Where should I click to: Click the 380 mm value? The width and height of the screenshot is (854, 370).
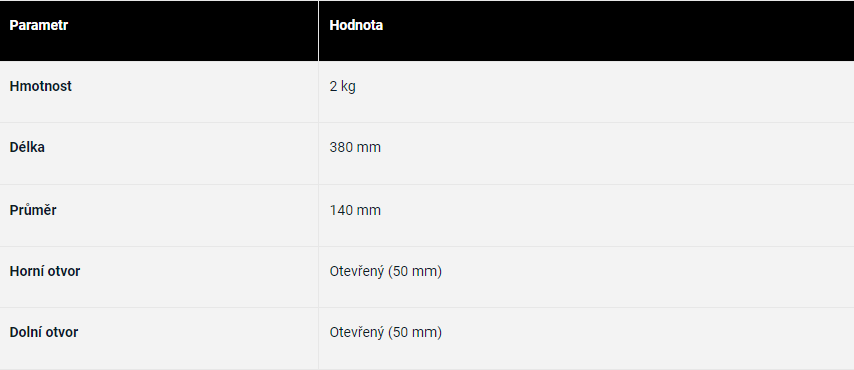[355, 148]
